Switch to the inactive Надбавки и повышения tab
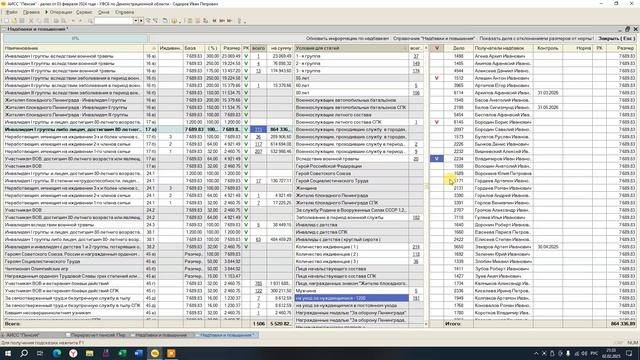This screenshot has height=360, width=640. tap(160, 335)
